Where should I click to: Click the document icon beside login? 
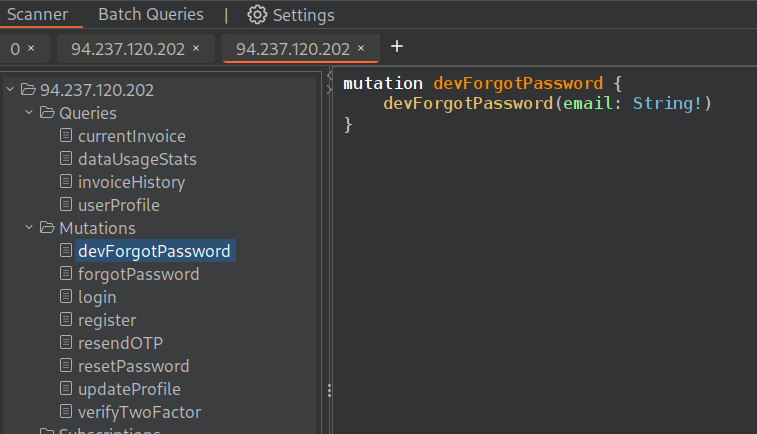(66, 297)
